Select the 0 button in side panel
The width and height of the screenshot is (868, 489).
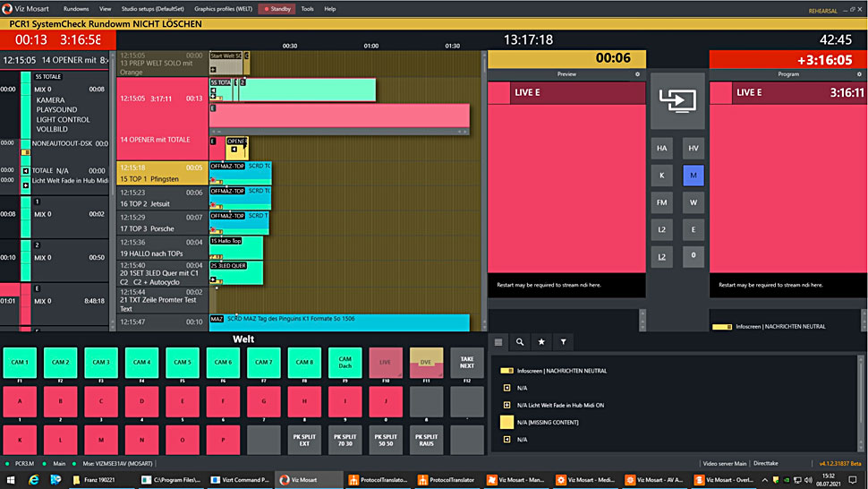tap(694, 256)
